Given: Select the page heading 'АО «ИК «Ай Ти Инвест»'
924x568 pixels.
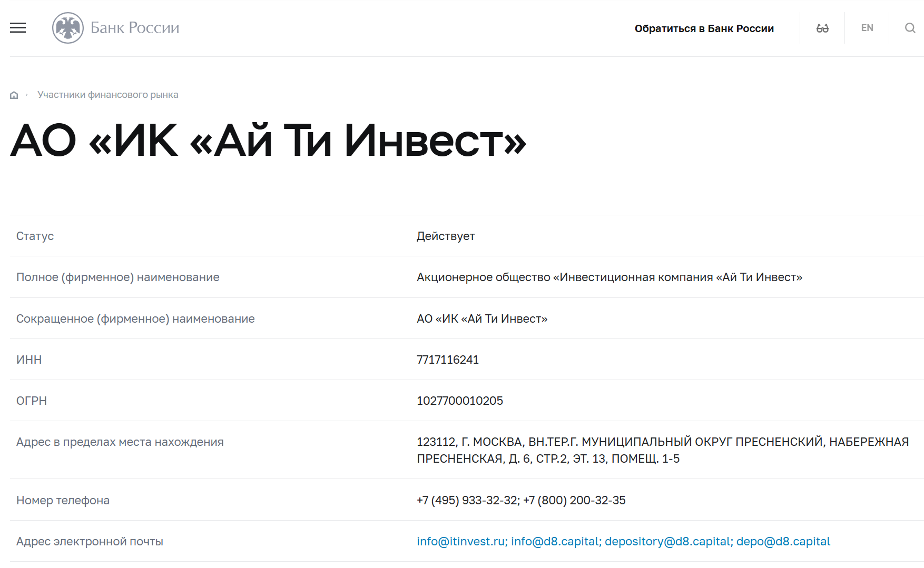Looking at the screenshot, I should coord(268,141).
